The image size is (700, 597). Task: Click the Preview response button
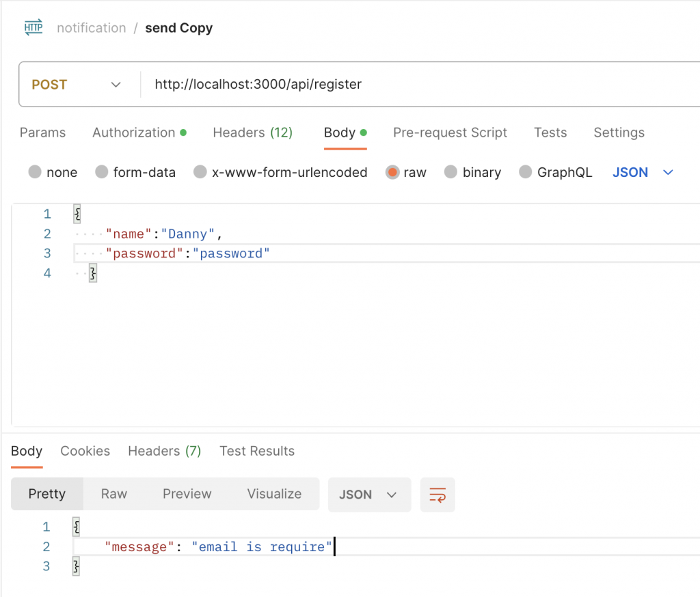(x=187, y=494)
